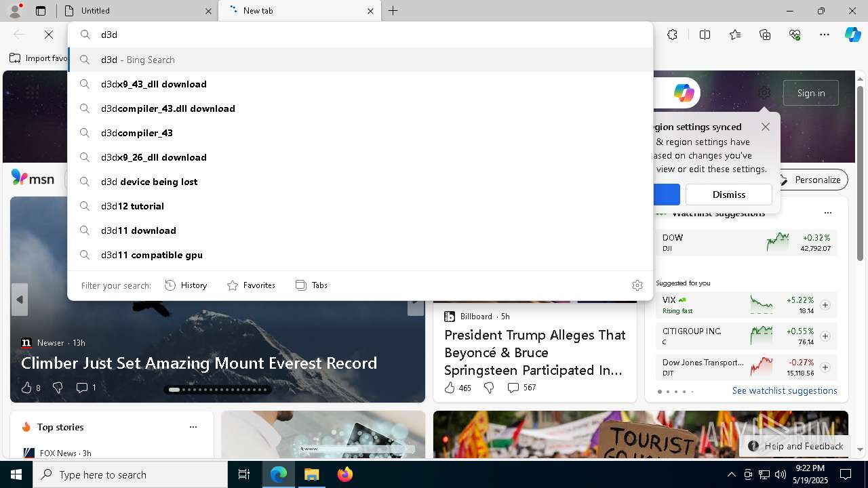This screenshot has width=868, height=488.
Task: Select d3d11 download suggestion
Action: (360, 230)
